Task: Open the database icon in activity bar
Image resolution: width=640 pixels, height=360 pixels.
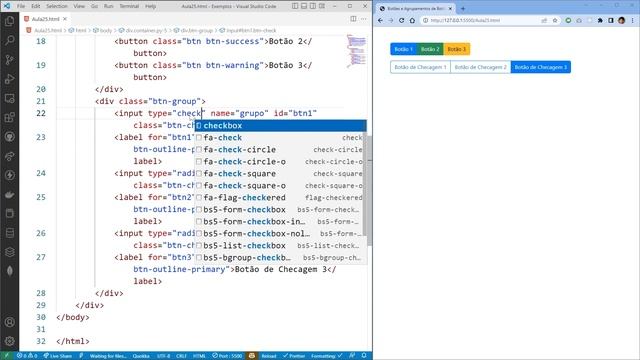Action: [x=9, y=233]
